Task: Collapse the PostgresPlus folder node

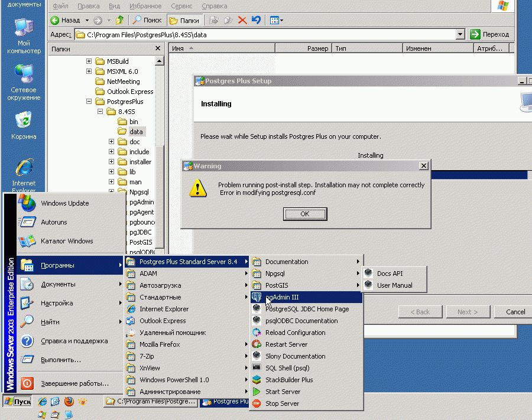Action: click(89, 102)
